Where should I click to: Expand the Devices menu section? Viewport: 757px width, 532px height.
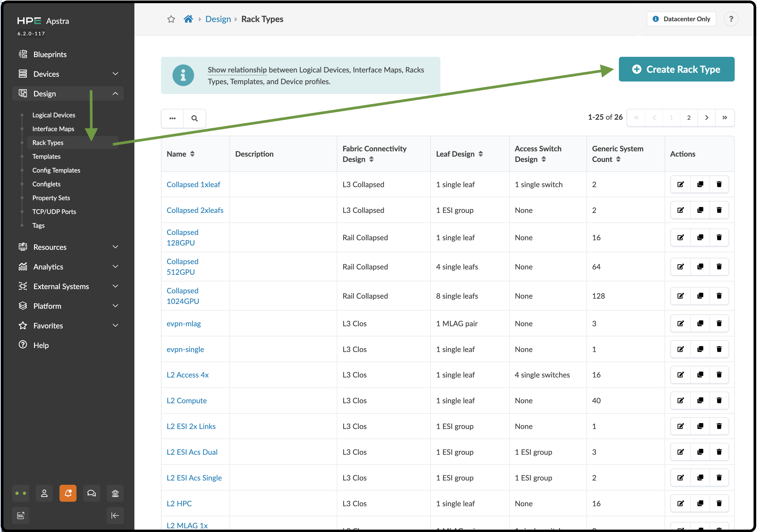tap(69, 74)
